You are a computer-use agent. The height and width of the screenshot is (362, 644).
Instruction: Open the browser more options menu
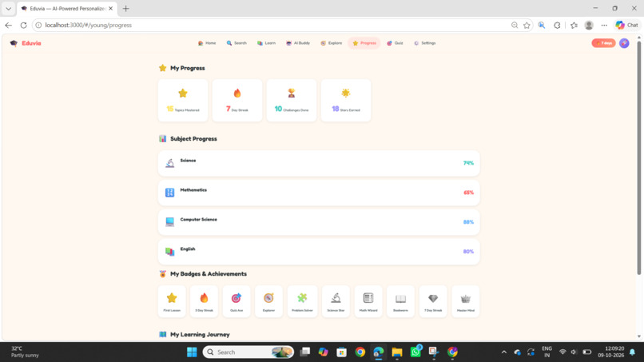(604, 25)
